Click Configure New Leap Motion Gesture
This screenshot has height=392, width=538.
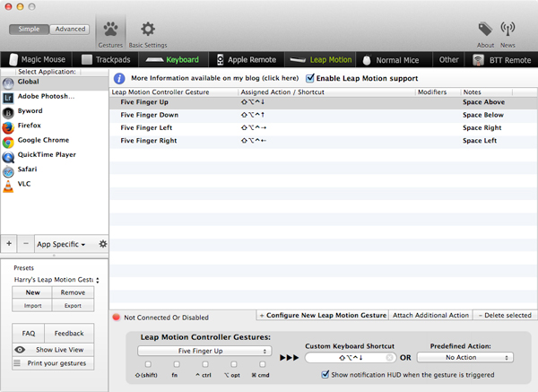coord(323,315)
